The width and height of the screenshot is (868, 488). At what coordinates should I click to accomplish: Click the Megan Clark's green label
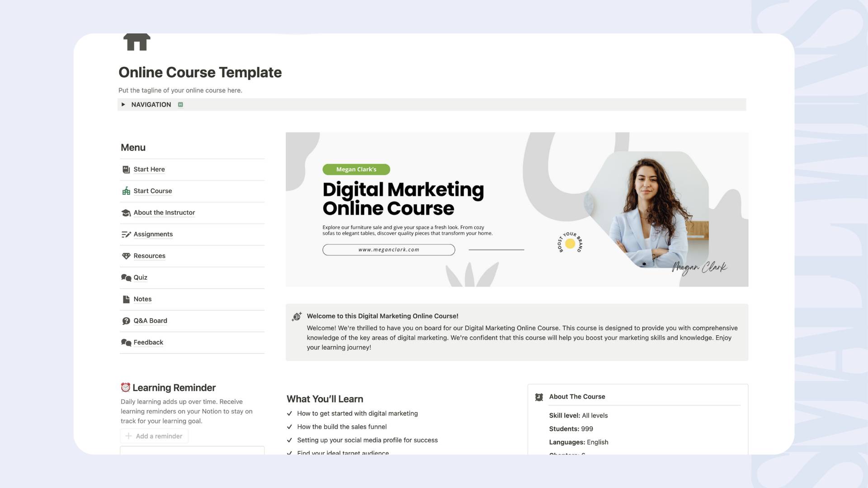tap(356, 169)
